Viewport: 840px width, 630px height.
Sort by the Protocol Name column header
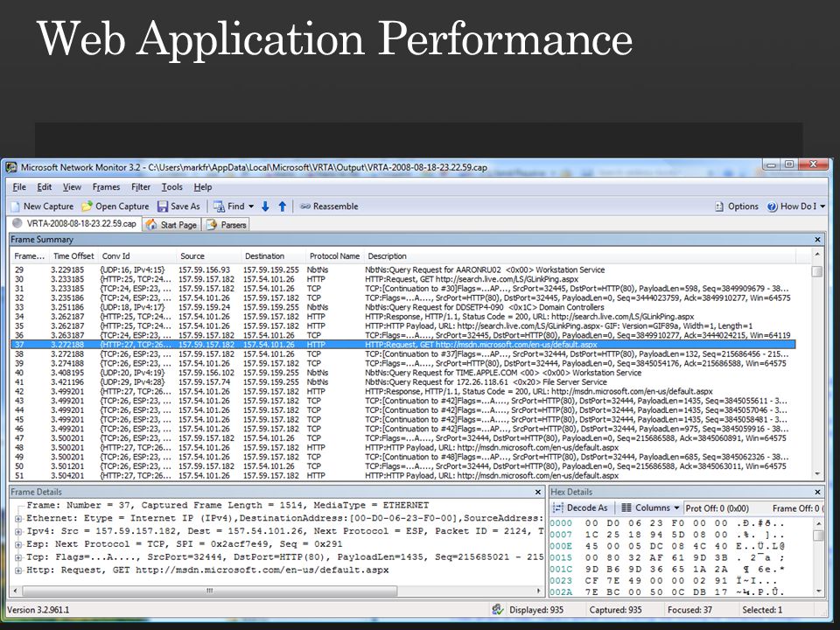pos(334,256)
